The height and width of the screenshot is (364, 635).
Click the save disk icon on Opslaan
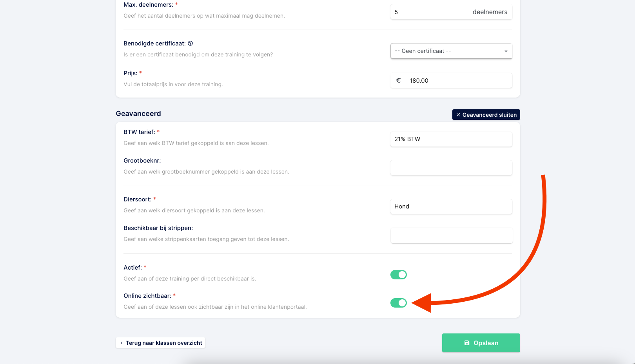[x=467, y=343]
